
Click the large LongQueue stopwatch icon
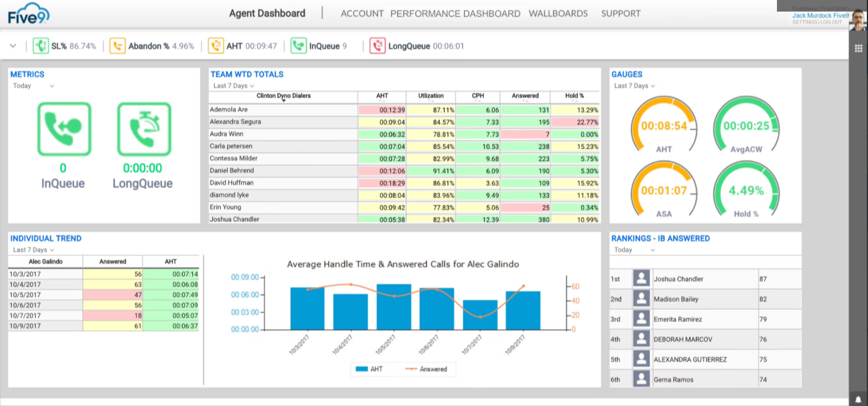coord(144,129)
